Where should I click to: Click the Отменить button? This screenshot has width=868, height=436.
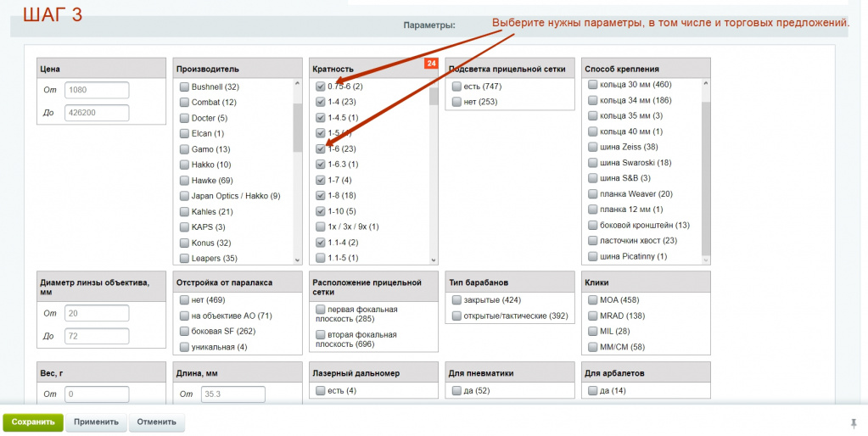click(157, 422)
